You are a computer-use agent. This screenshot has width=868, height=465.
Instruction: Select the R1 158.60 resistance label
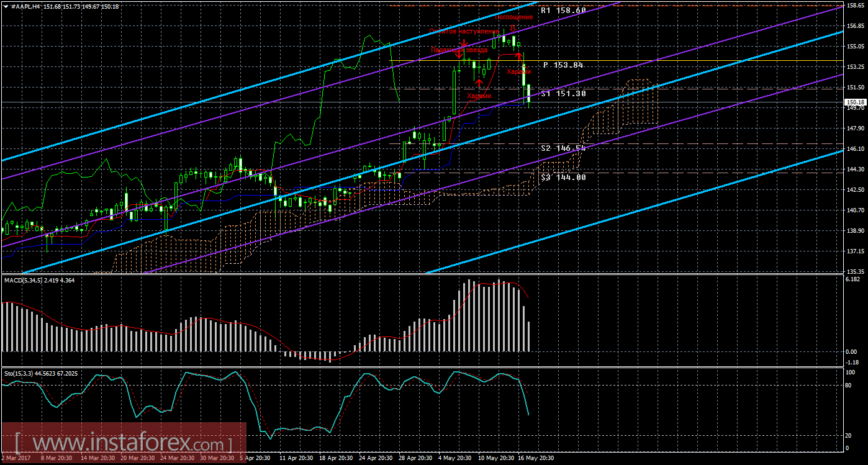(563, 11)
